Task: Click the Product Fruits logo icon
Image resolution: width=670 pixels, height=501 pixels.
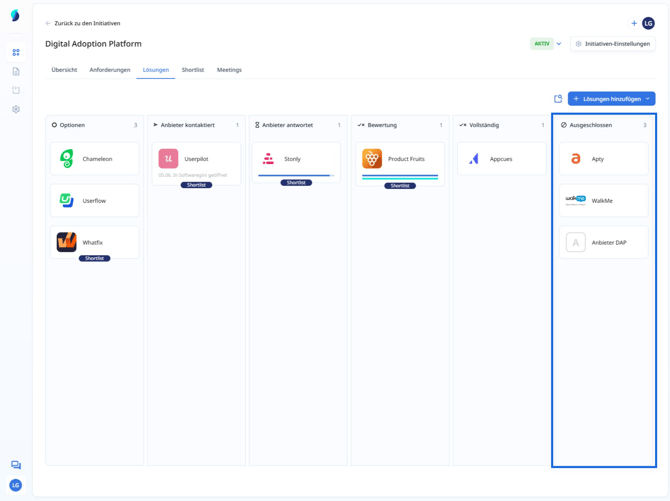Action: click(372, 159)
